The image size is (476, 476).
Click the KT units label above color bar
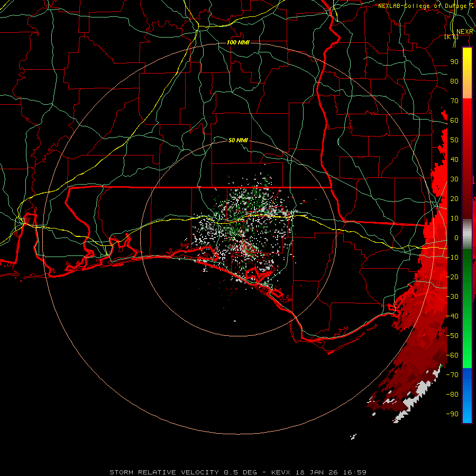[x=451, y=37]
